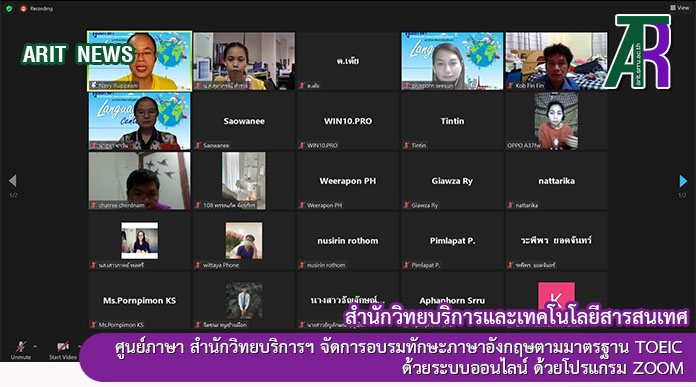Click 1/2 page indicator under right arrow
Image resolution: width=696 pixels, height=387 pixels.
coord(682,195)
